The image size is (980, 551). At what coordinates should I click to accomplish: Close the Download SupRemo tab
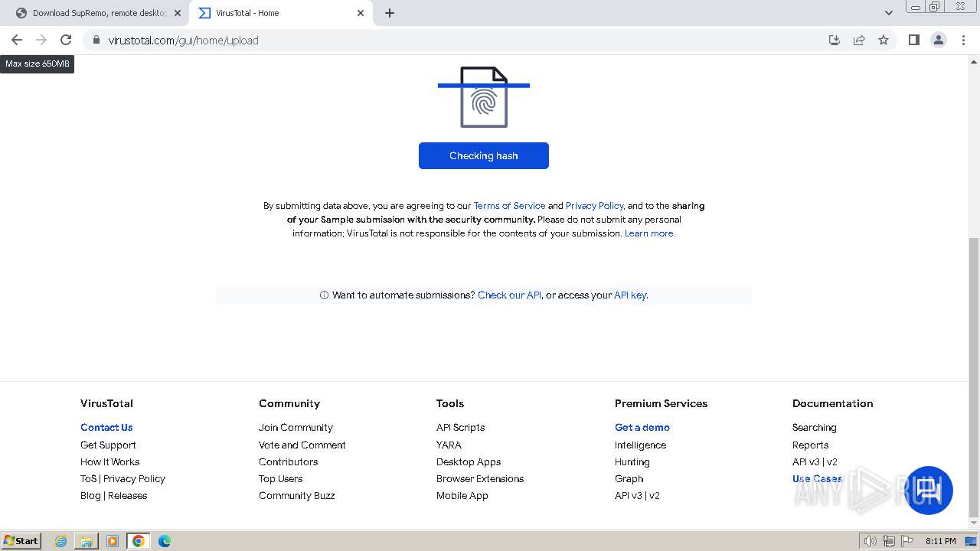pyautogui.click(x=178, y=13)
